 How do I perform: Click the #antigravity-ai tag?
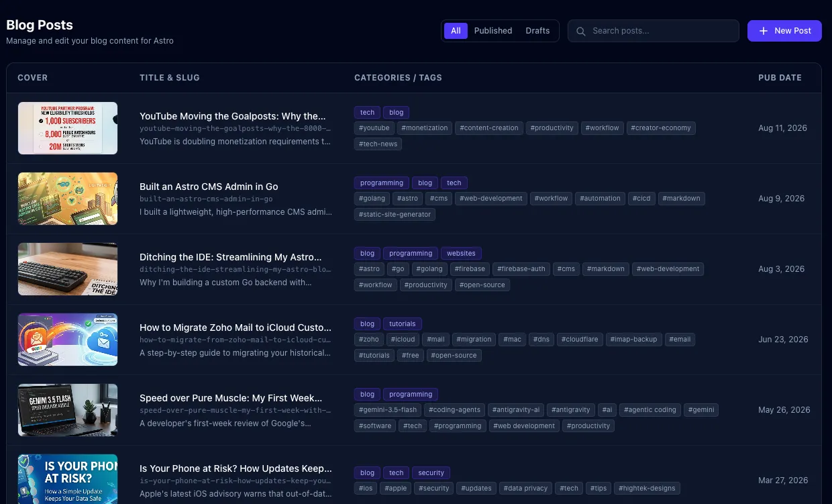pyautogui.click(x=516, y=410)
